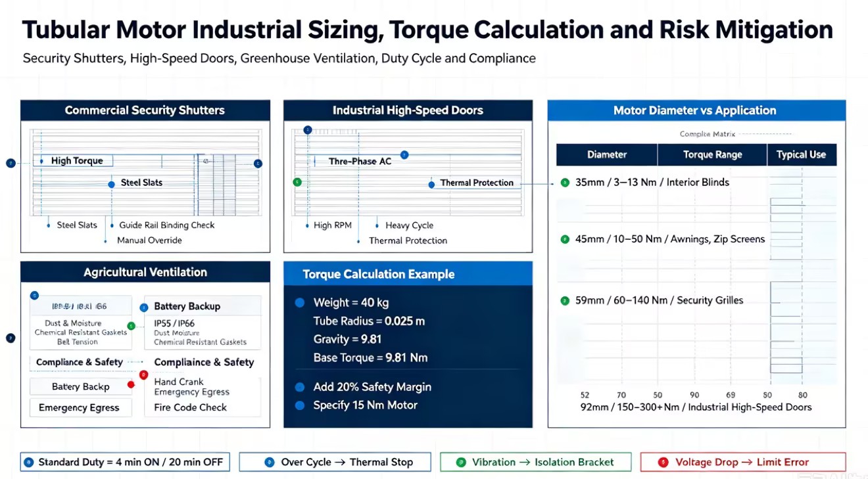This screenshot has height=479, width=868.
Task: Click the Torque Range column header
Action: (713, 155)
